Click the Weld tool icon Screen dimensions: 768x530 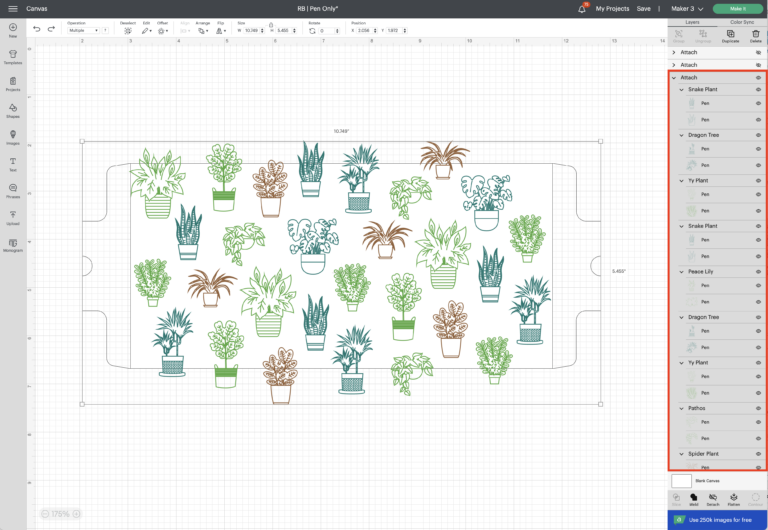tap(693, 497)
